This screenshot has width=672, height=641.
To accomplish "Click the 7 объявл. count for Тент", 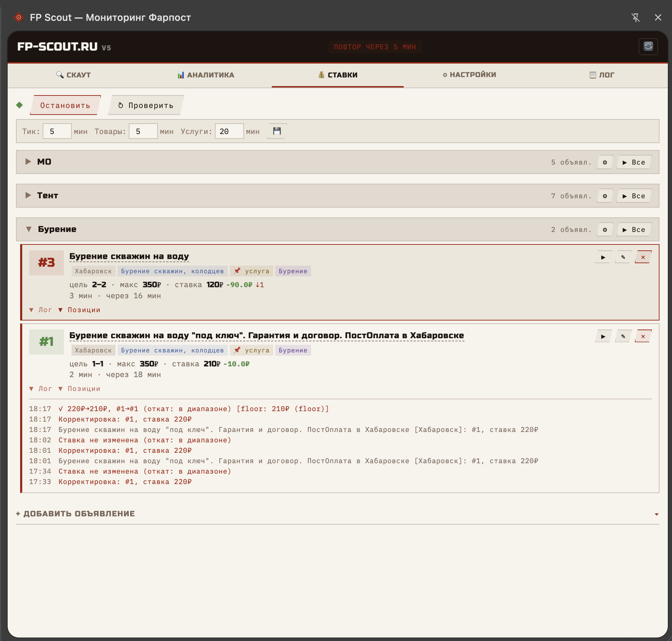I will coord(571,196).
